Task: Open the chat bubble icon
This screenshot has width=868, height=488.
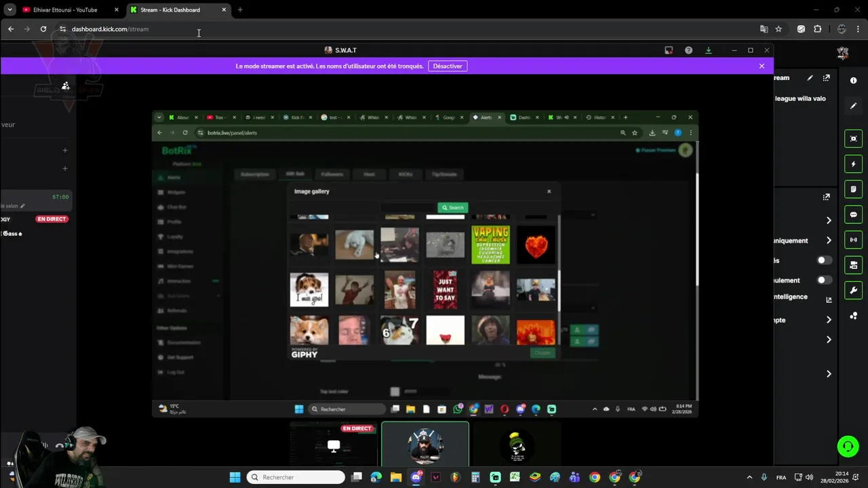Action: click(x=853, y=215)
